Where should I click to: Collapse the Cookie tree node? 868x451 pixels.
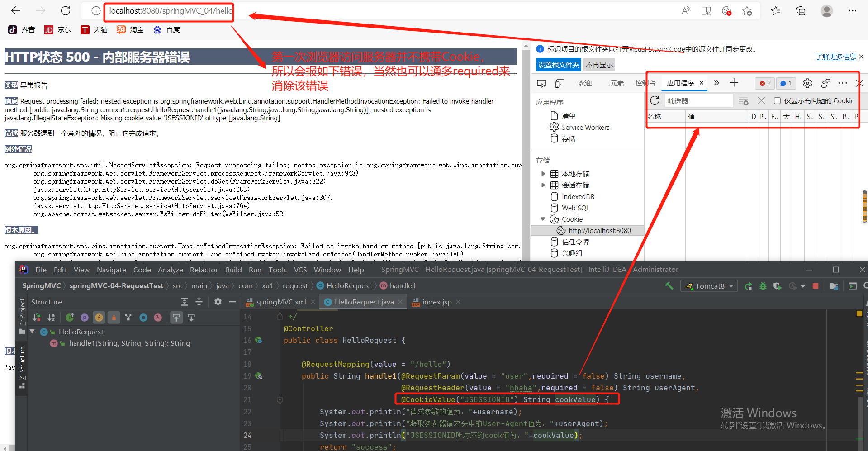point(543,219)
